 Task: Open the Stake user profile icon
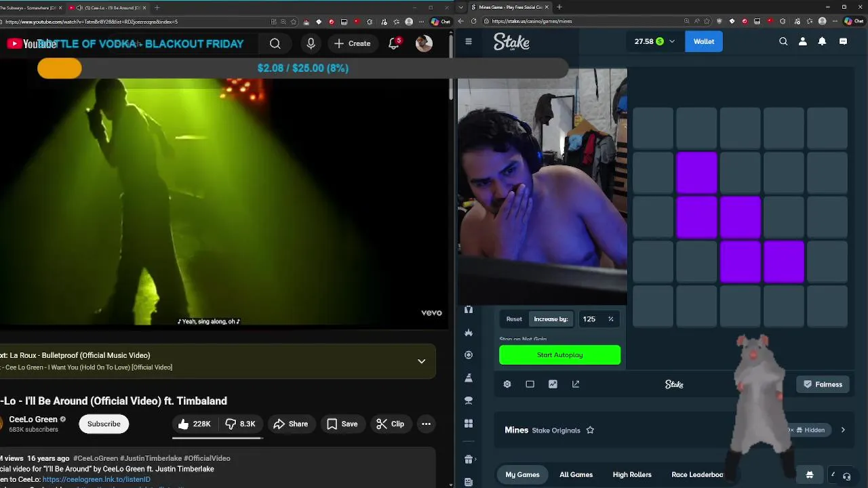(x=803, y=41)
